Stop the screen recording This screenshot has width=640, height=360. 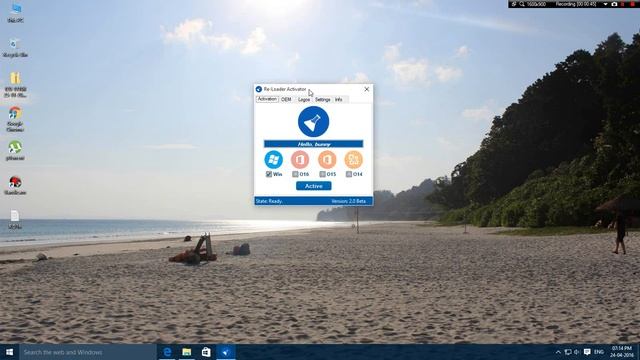tap(631, 4)
